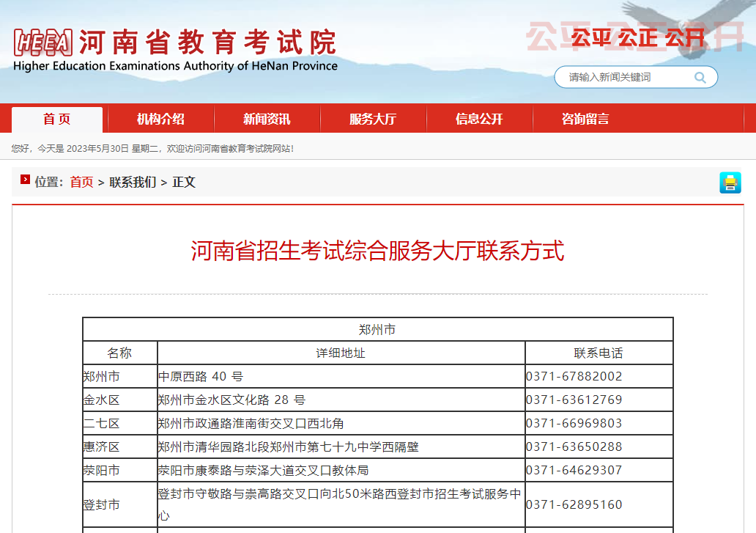
Task: Open the 信息公开 menu item
Action: [x=479, y=120]
